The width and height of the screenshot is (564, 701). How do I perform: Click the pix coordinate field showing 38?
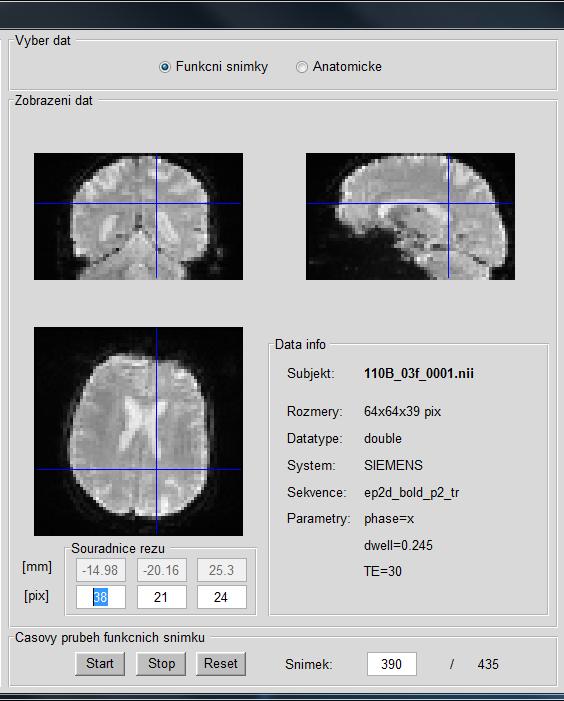point(101,597)
